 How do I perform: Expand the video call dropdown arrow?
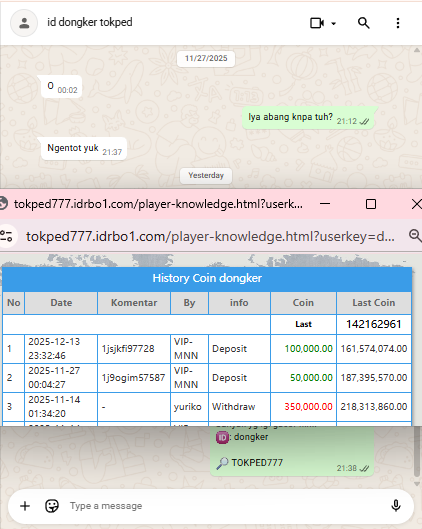tap(333, 24)
